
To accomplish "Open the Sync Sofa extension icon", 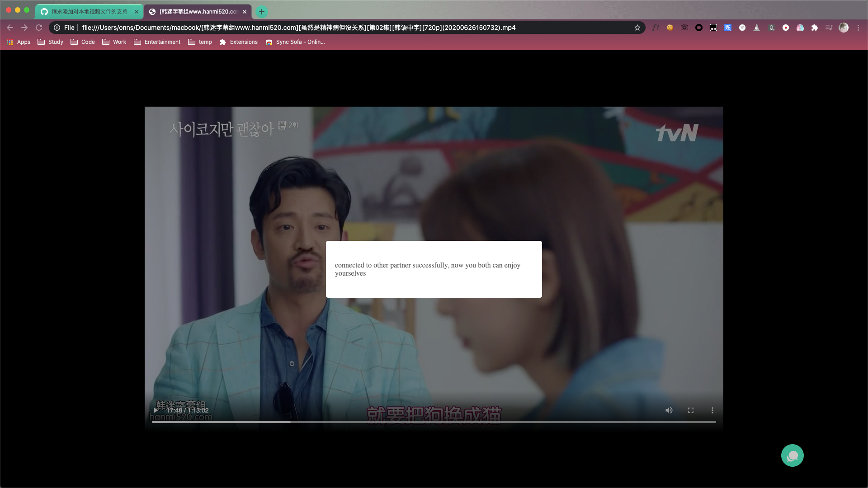I will [800, 28].
